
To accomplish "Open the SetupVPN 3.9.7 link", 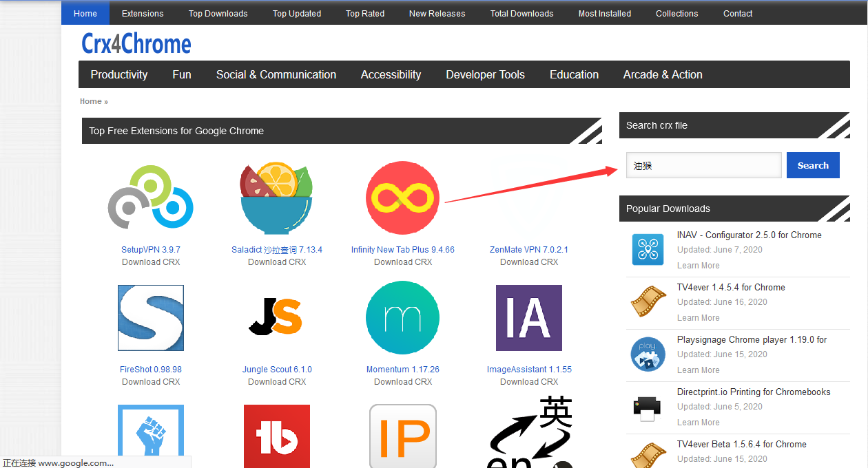I will 151,250.
